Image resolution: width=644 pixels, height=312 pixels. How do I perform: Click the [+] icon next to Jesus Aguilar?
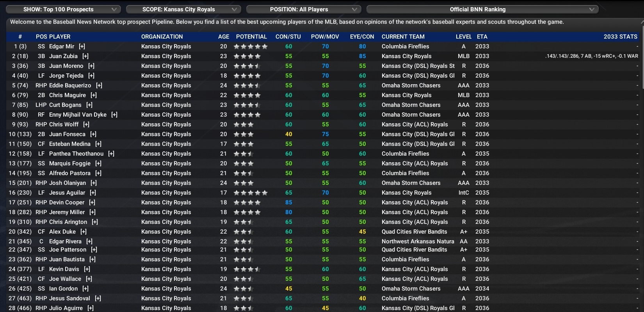93,193
